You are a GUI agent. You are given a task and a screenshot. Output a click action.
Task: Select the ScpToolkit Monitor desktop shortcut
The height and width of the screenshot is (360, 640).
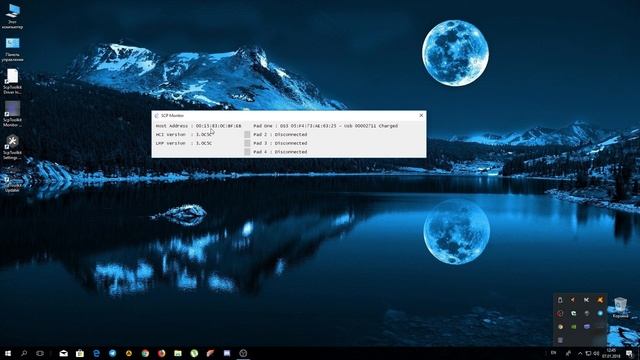[x=13, y=114]
